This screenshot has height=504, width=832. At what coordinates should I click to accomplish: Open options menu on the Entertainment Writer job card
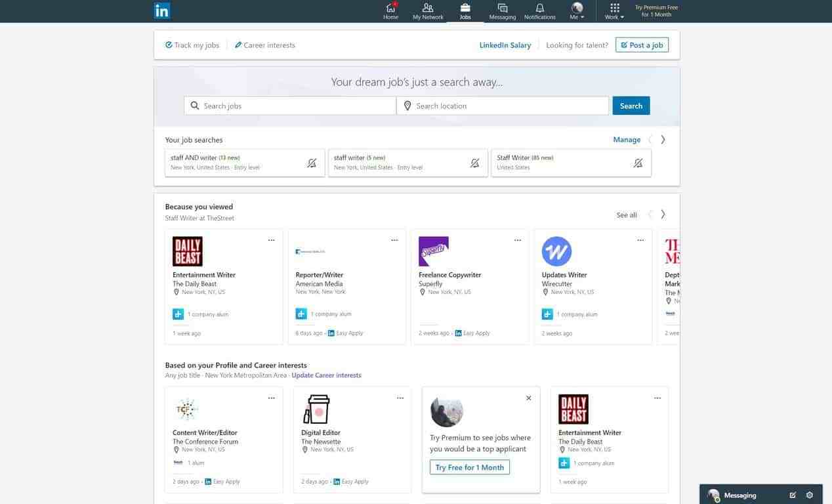[270, 240]
